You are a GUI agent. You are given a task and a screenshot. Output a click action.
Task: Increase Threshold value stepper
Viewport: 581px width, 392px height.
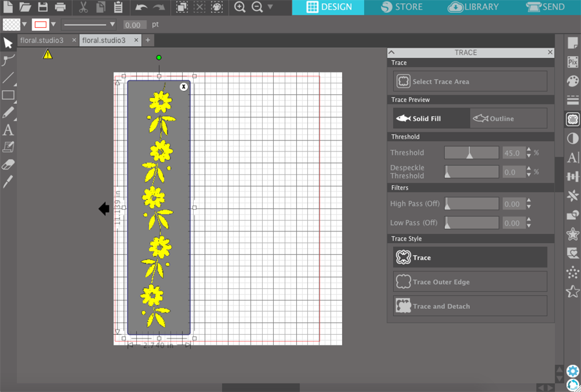tap(529, 149)
